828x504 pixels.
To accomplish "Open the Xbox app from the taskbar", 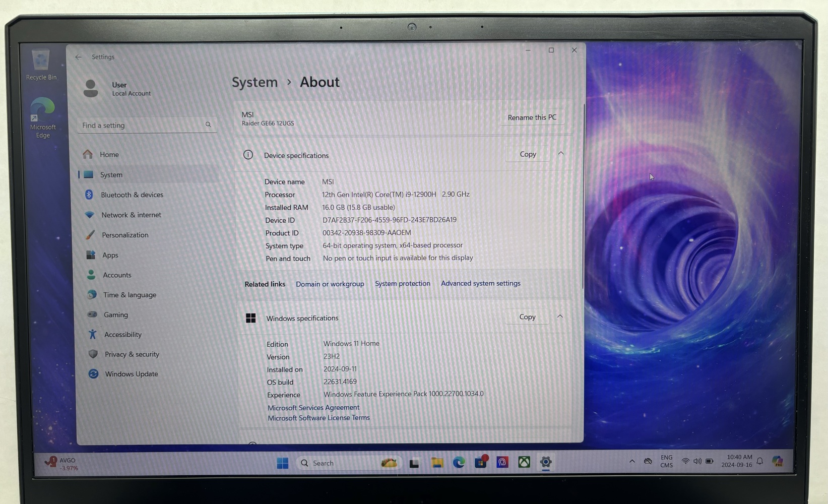I will 524,462.
